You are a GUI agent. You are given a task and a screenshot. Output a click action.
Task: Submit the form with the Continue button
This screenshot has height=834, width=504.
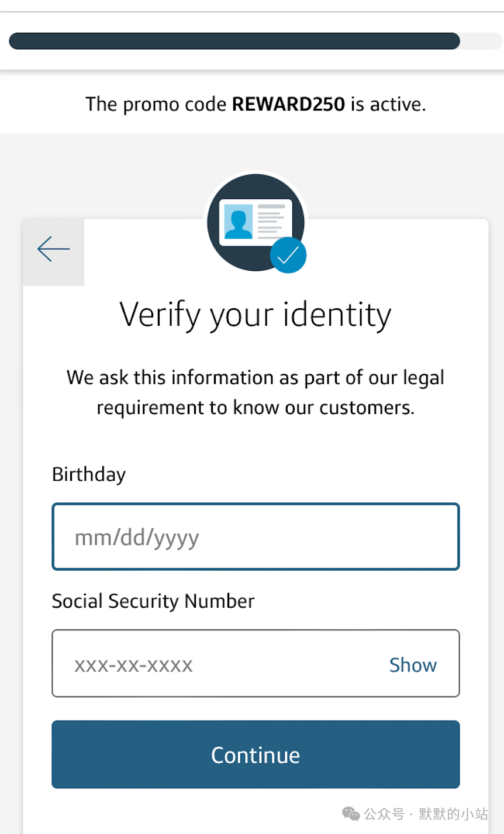256,754
